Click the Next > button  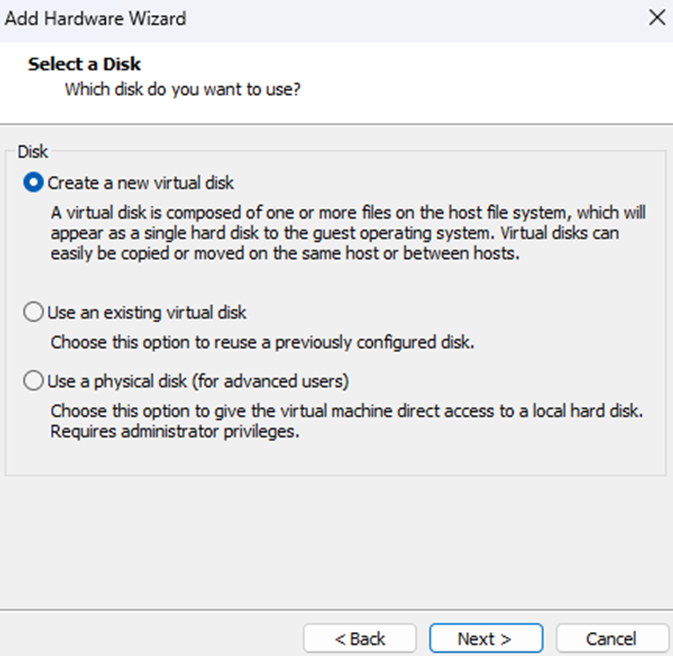[x=485, y=638]
